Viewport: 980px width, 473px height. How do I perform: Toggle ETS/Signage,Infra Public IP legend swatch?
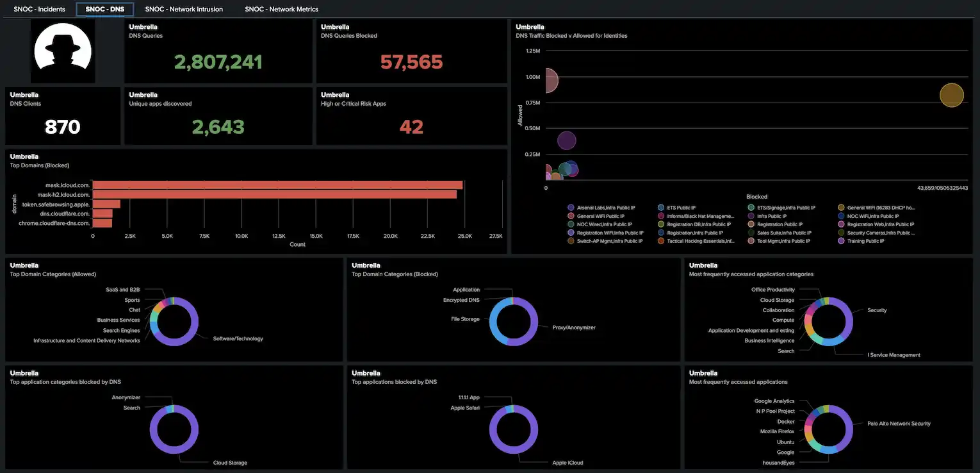click(751, 208)
